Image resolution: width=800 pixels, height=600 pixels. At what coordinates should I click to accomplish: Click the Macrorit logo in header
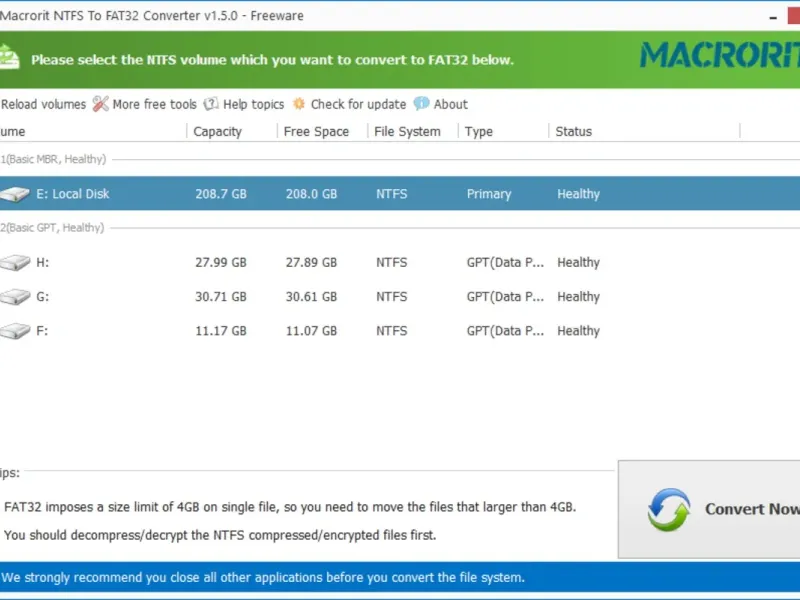pos(719,55)
